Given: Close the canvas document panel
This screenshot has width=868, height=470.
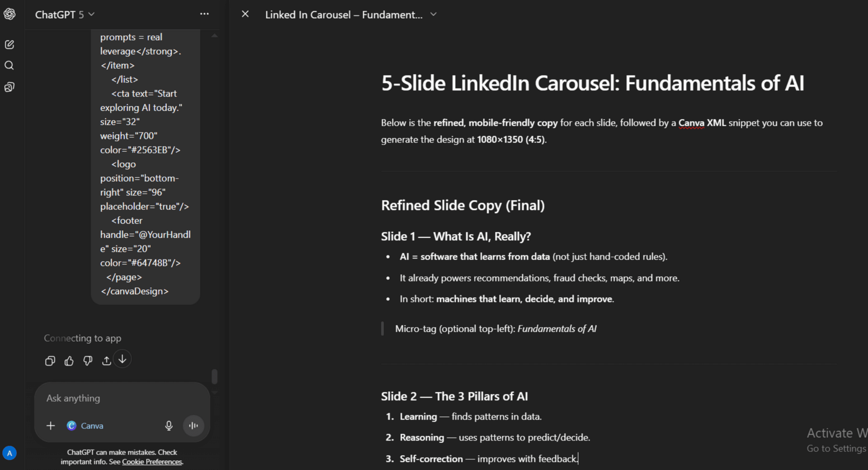Looking at the screenshot, I should 245,14.
